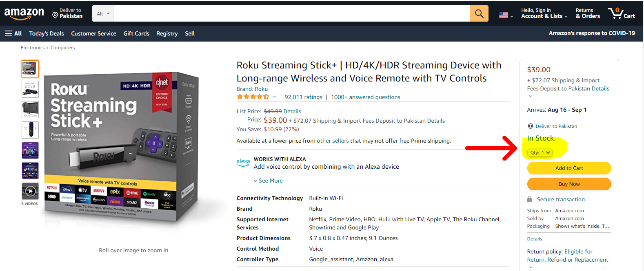The height and width of the screenshot is (271, 644).
Task: Open Today's Deals in navigation bar
Action: click(x=47, y=33)
